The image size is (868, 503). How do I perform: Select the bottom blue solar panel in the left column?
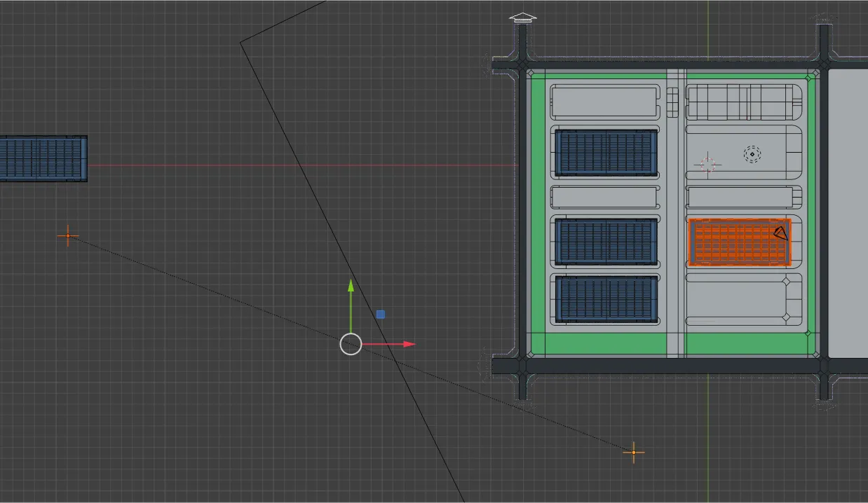pyautogui.click(x=606, y=299)
